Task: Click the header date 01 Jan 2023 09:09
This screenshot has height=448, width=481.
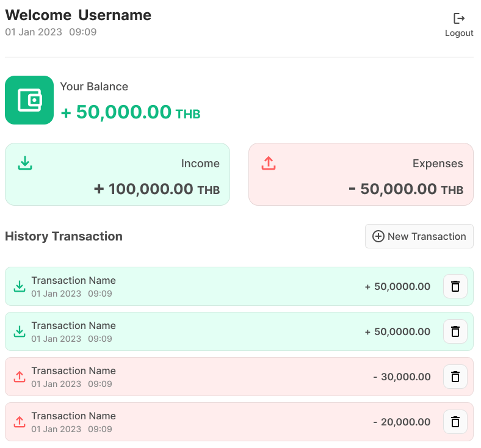Action: [x=51, y=32]
